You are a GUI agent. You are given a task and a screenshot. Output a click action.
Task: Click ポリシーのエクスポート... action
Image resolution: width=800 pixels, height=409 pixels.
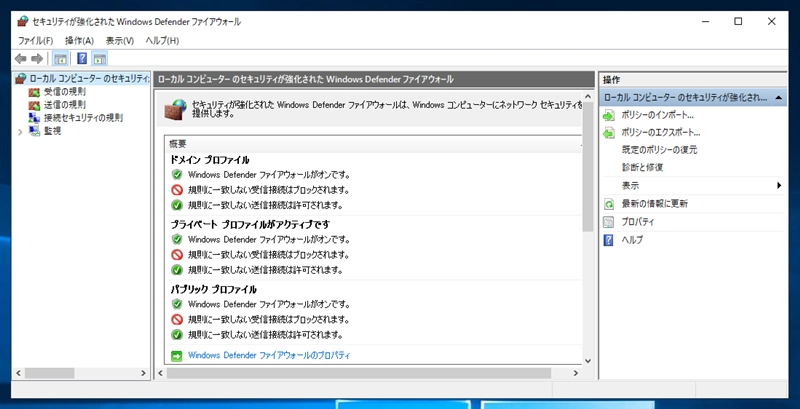[x=661, y=133]
